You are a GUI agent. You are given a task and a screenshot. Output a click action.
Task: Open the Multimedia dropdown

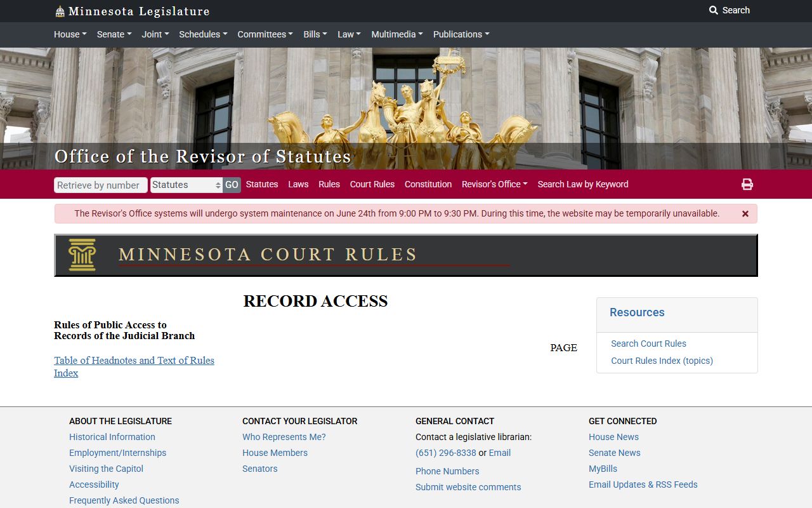[x=397, y=34]
